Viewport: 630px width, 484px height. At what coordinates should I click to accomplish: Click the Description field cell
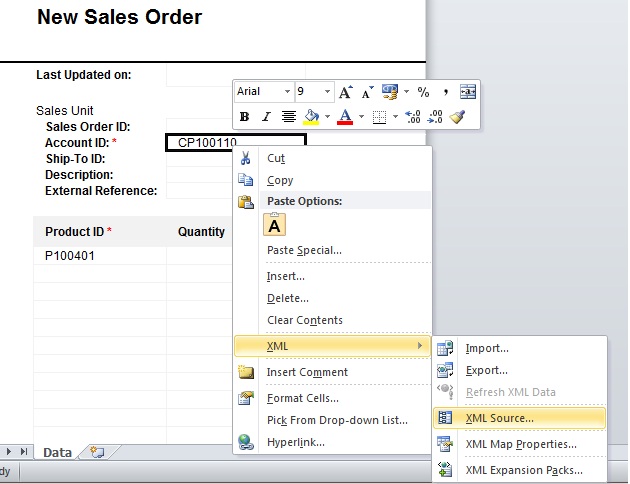tap(199, 175)
